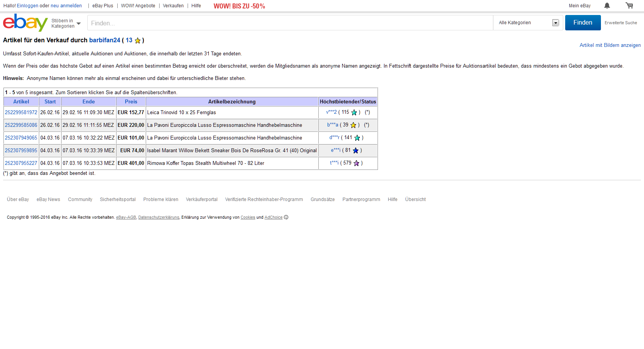The width and height of the screenshot is (644, 349).
Task: Open the Cookies link in footer
Action: pyautogui.click(x=248, y=218)
